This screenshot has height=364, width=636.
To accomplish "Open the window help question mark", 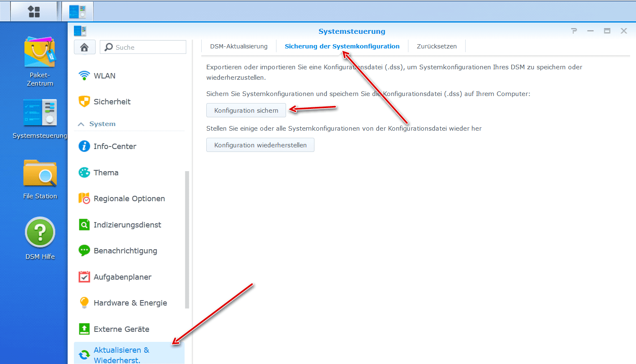I will tap(574, 31).
